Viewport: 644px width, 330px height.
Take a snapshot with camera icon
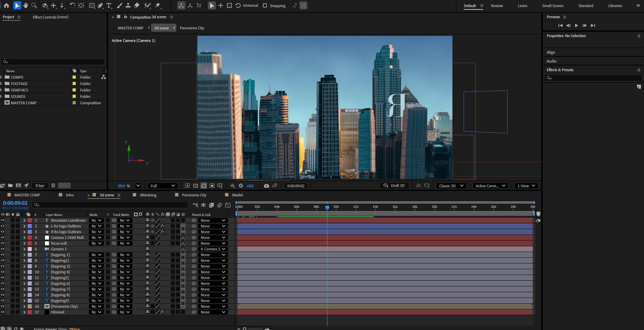click(x=266, y=186)
